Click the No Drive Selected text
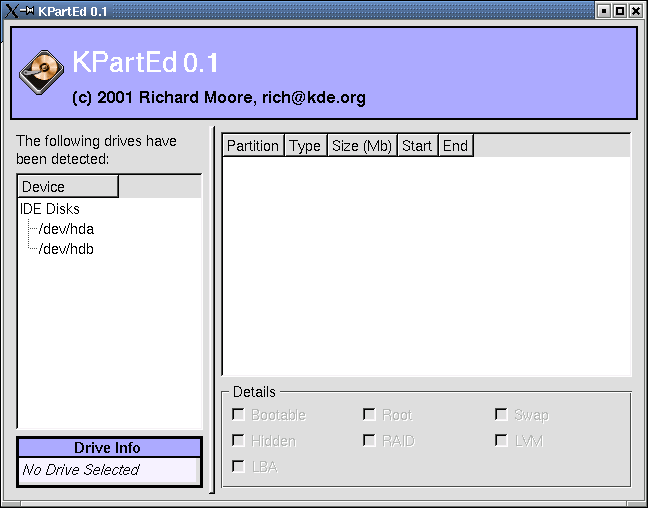Viewport: 648px width, 508px height. pyautogui.click(x=81, y=470)
